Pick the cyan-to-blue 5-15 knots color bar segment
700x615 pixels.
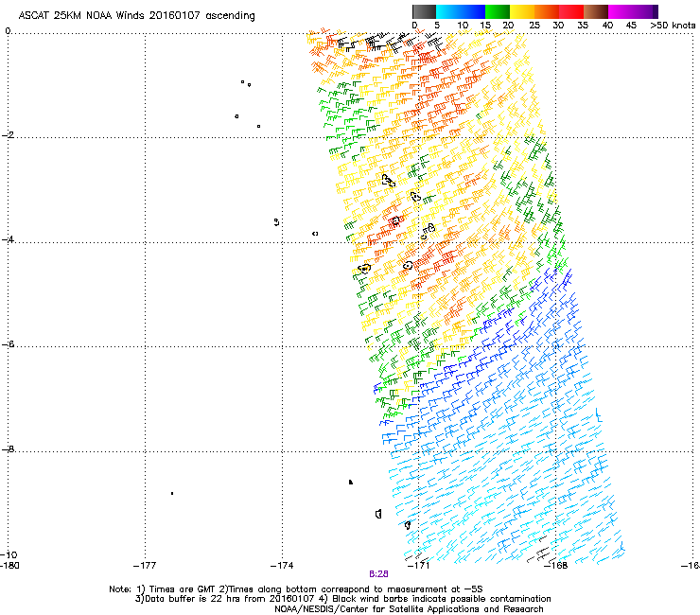click(x=461, y=11)
